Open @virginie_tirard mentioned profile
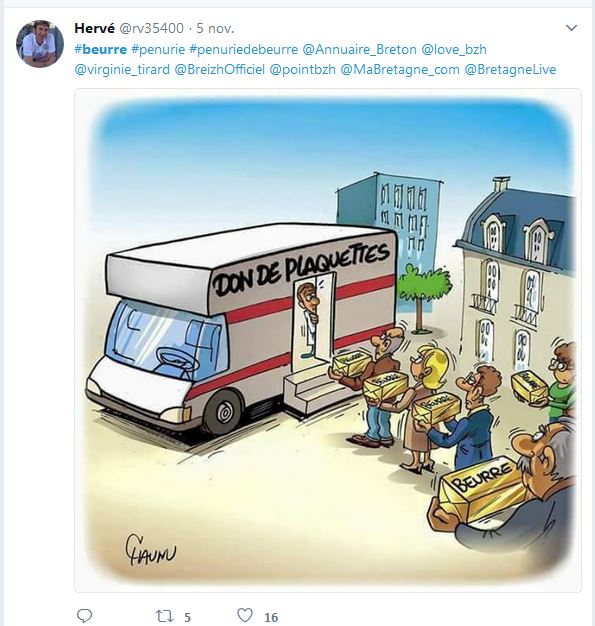This screenshot has width=595, height=626. [x=122, y=69]
